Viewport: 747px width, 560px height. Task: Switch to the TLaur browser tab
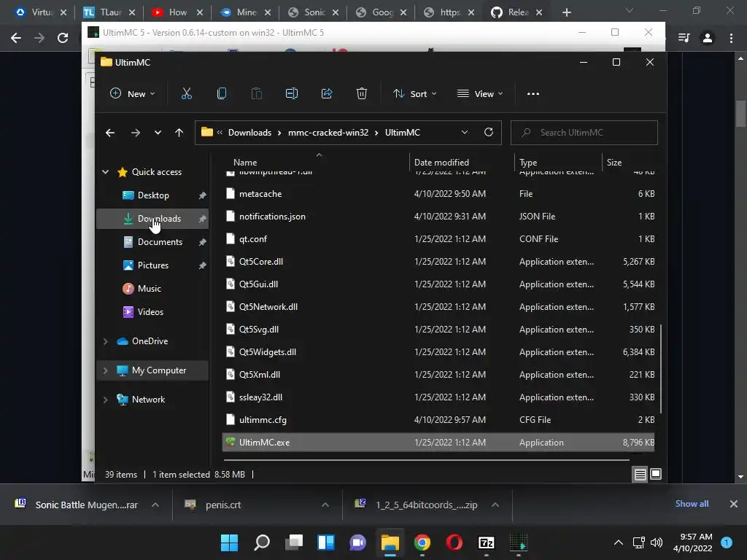110,12
